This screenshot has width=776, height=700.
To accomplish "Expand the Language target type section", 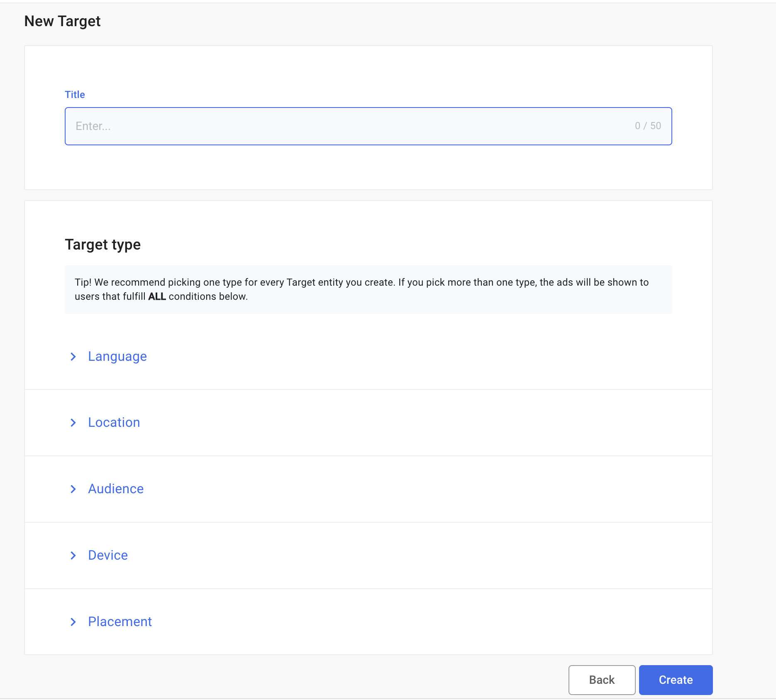I will [117, 357].
